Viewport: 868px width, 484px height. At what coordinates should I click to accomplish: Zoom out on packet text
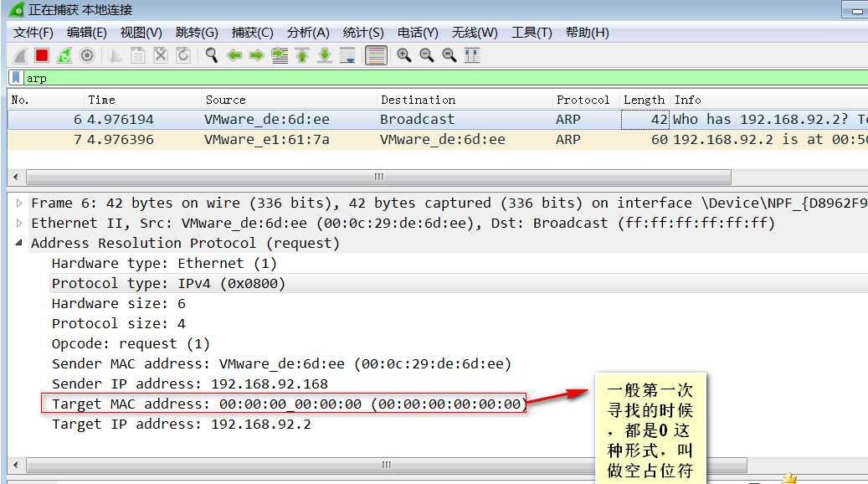427,55
